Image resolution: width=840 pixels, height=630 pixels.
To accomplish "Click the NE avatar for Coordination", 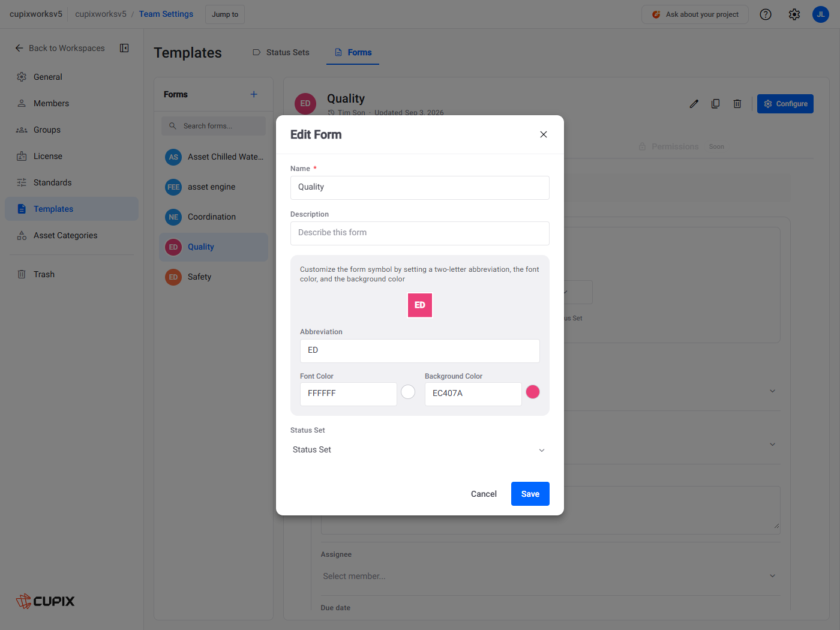I will pyautogui.click(x=173, y=217).
